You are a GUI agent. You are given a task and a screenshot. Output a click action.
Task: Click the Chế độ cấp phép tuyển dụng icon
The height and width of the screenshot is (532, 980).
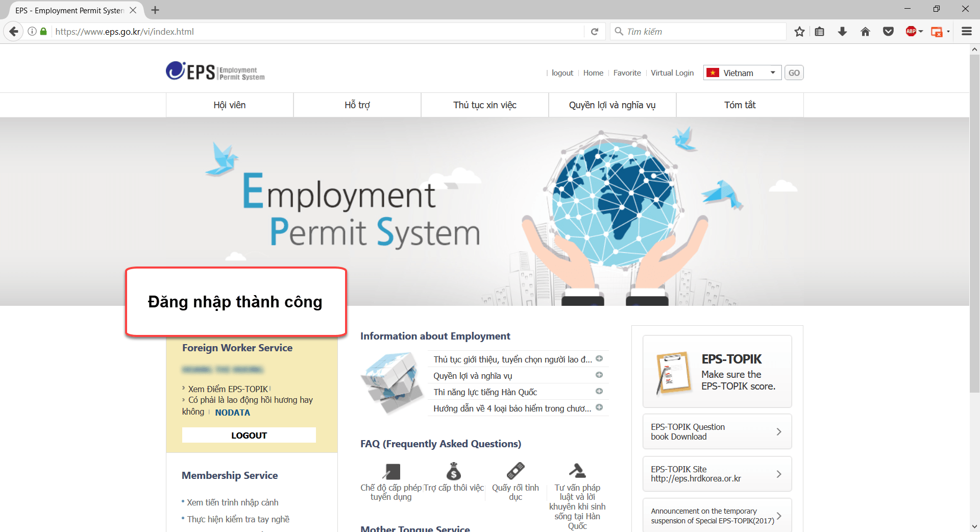point(391,471)
